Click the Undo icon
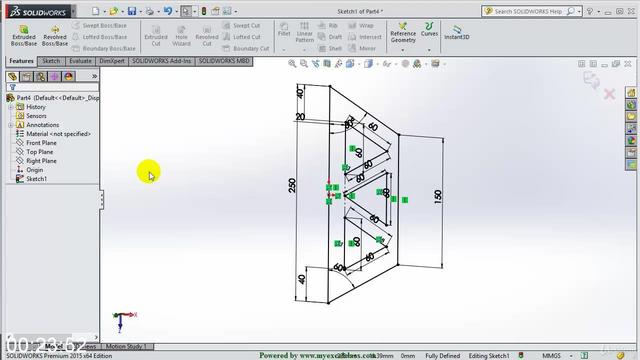This screenshot has height=360, width=640. (x=168, y=11)
